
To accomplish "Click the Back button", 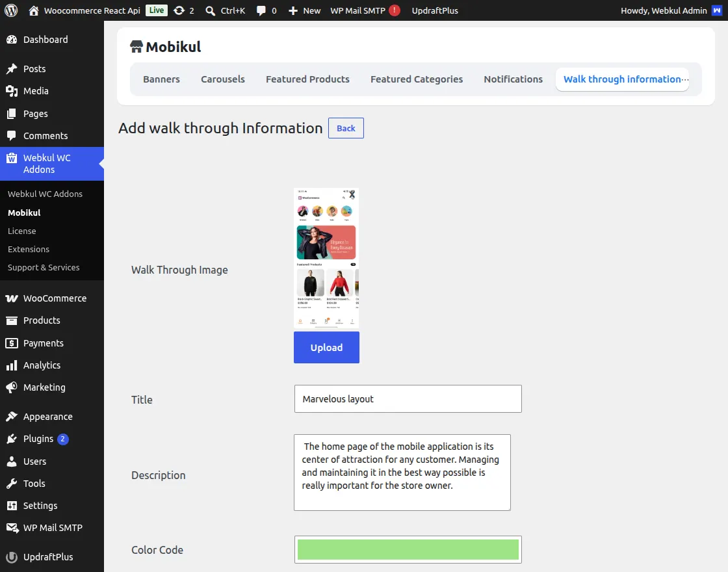I will pos(346,128).
